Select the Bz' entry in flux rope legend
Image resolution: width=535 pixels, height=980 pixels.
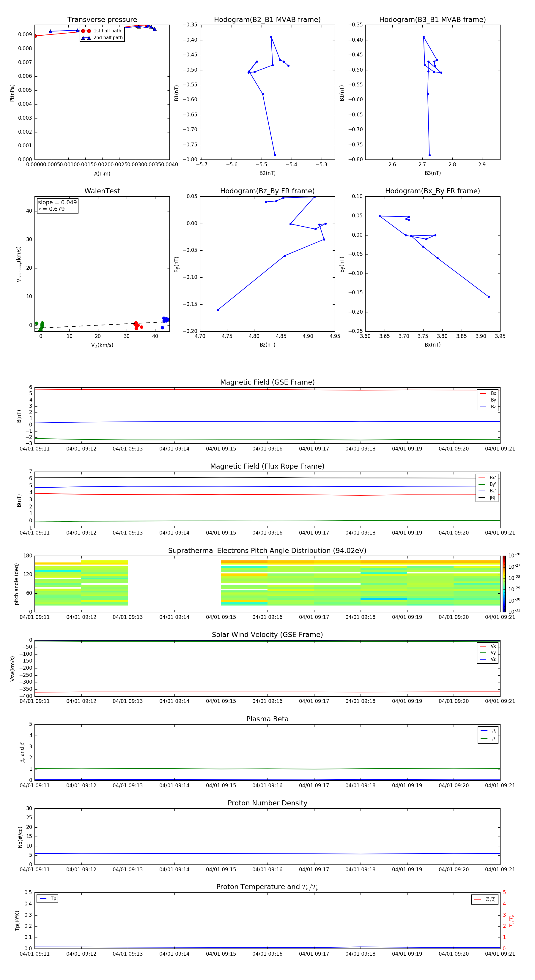(487, 491)
